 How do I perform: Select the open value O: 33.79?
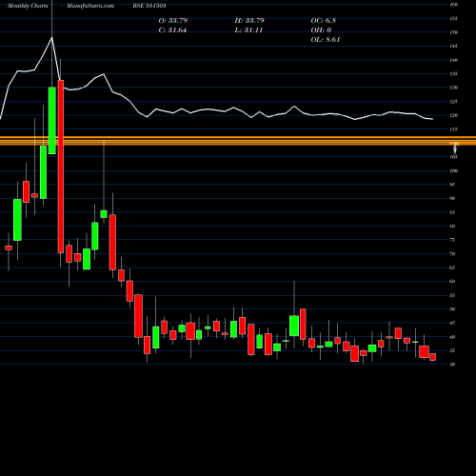[x=173, y=21]
